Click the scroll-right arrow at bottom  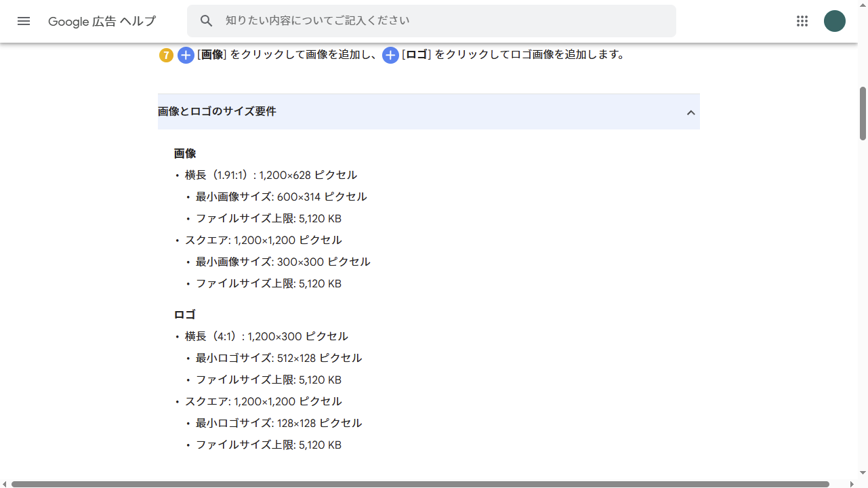point(853,484)
